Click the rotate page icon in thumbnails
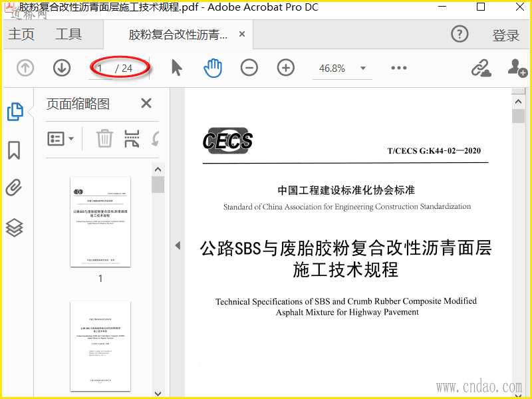The width and height of the screenshot is (532, 399). [156, 138]
